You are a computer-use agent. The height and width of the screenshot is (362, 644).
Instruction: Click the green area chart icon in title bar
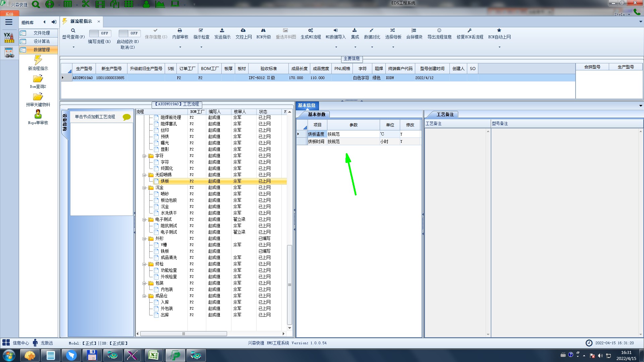(x=160, y=4)
